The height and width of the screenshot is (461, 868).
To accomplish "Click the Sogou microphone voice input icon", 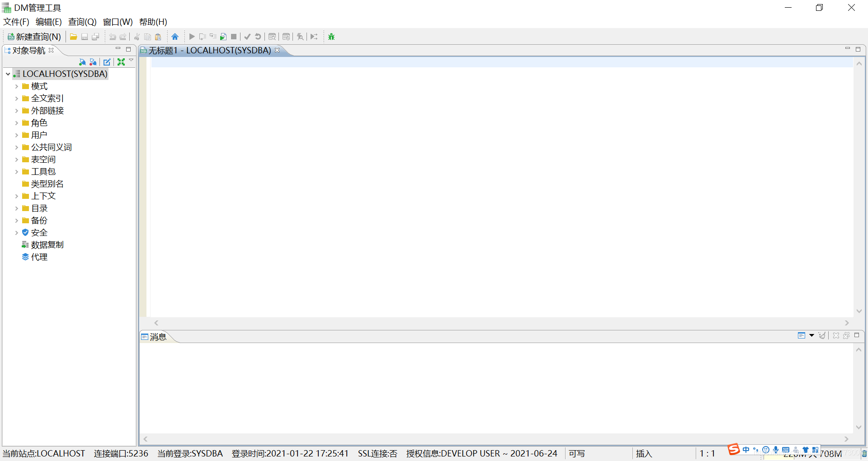I will (x=776, y=450).
